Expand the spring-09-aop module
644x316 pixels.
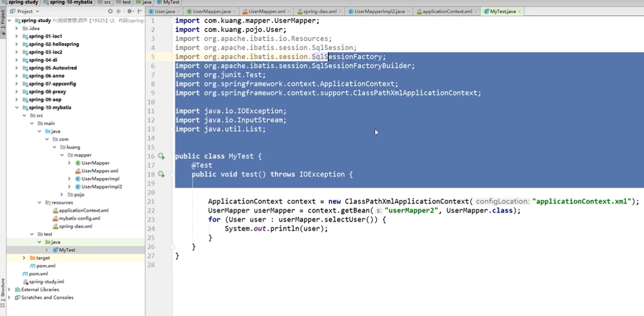click(16, 100)
